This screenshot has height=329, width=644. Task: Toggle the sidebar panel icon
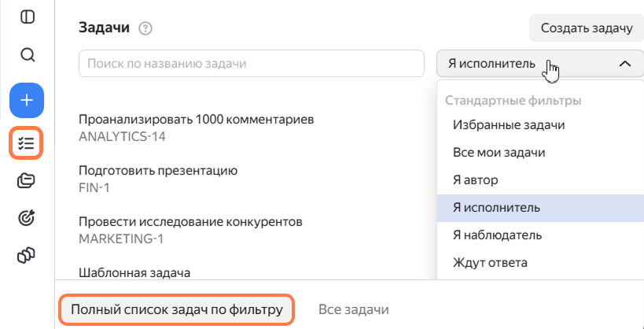click(27, 17)
